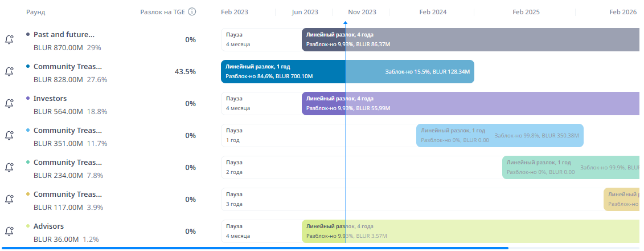
Task: Open the Past and future... round name
Action: (64, 35)
